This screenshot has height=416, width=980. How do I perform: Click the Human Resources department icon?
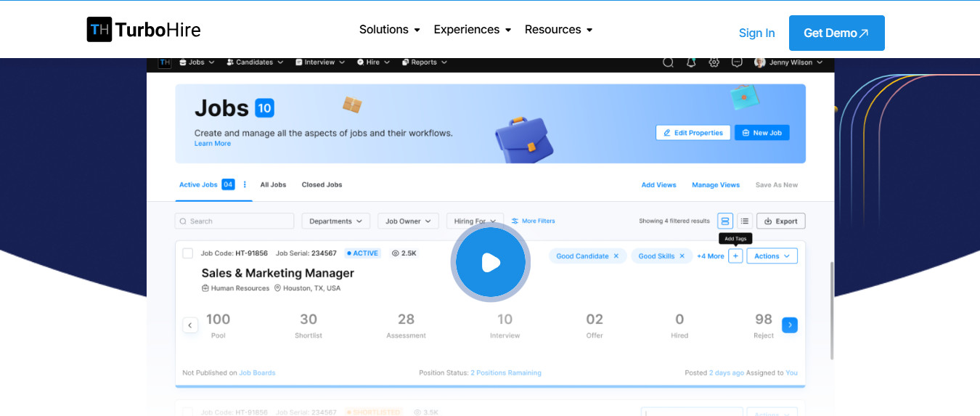tap(205, 288)
